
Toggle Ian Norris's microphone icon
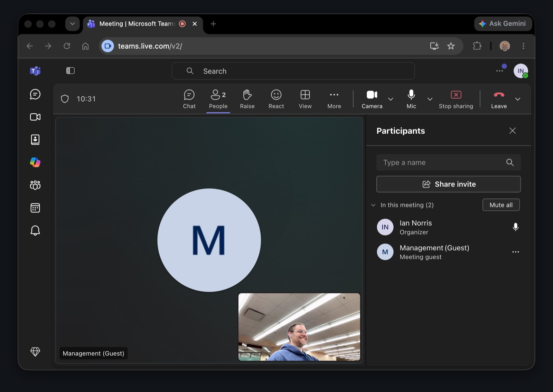(x=515, y=227)
